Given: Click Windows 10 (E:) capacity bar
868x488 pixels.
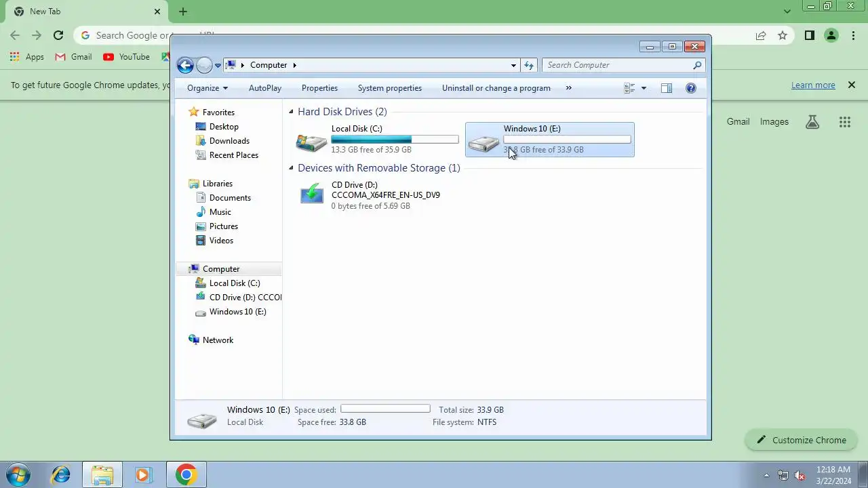Looking at the screenshot, I should coord(567,140).
